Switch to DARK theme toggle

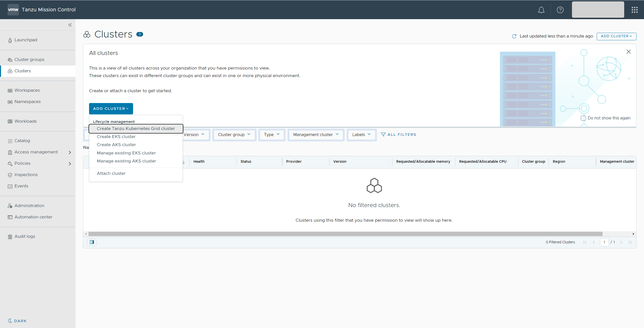pos(17,321)
